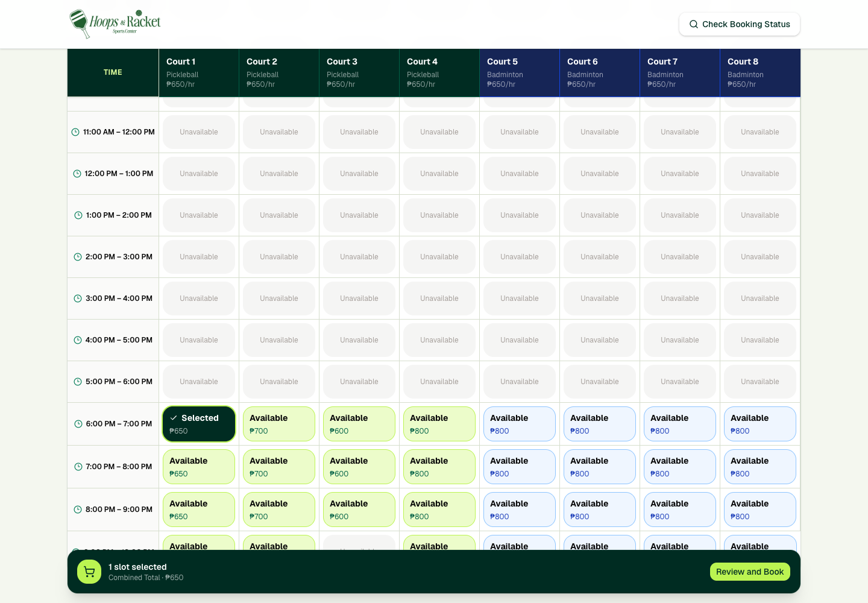Screen dimensions: 868x603
Task: Pick Court 1 ₱650 slot at 8:00 PM
Action: point(199,510)
